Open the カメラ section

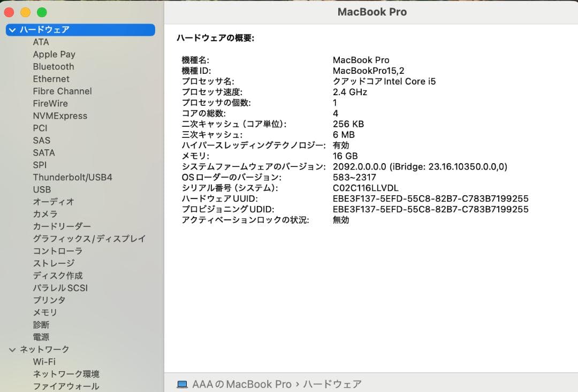[46, 214]
